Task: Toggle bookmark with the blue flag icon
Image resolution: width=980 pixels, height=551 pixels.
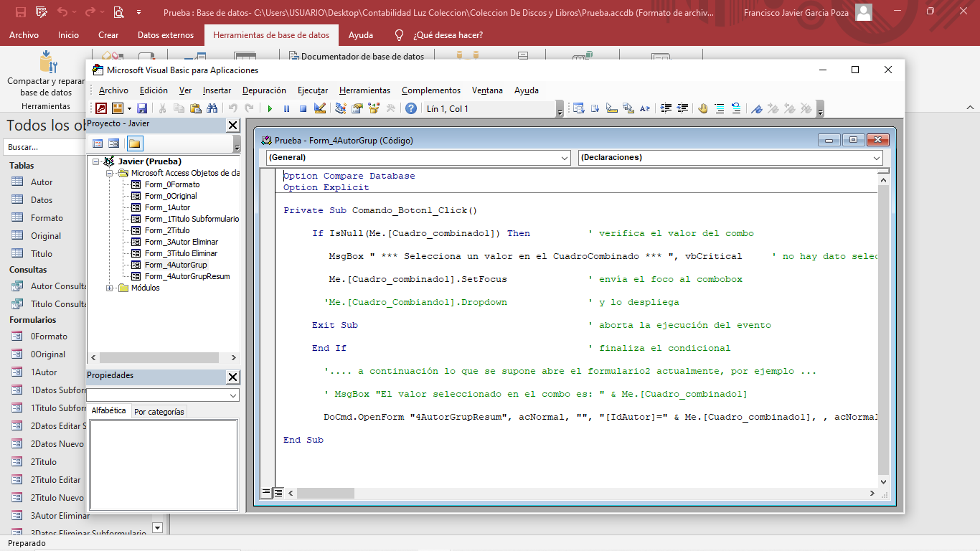Action: [x=757, y=108]
